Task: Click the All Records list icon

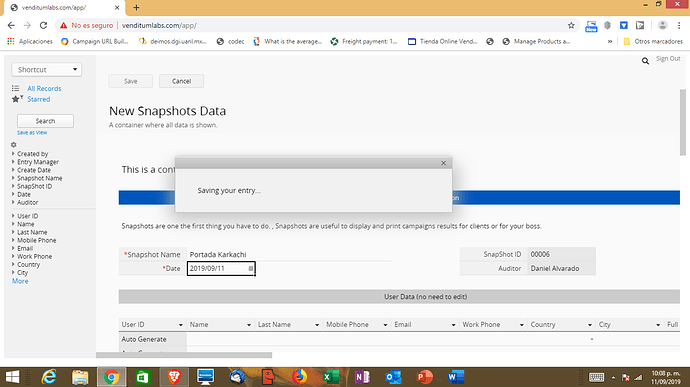Action: pos(15,88)
